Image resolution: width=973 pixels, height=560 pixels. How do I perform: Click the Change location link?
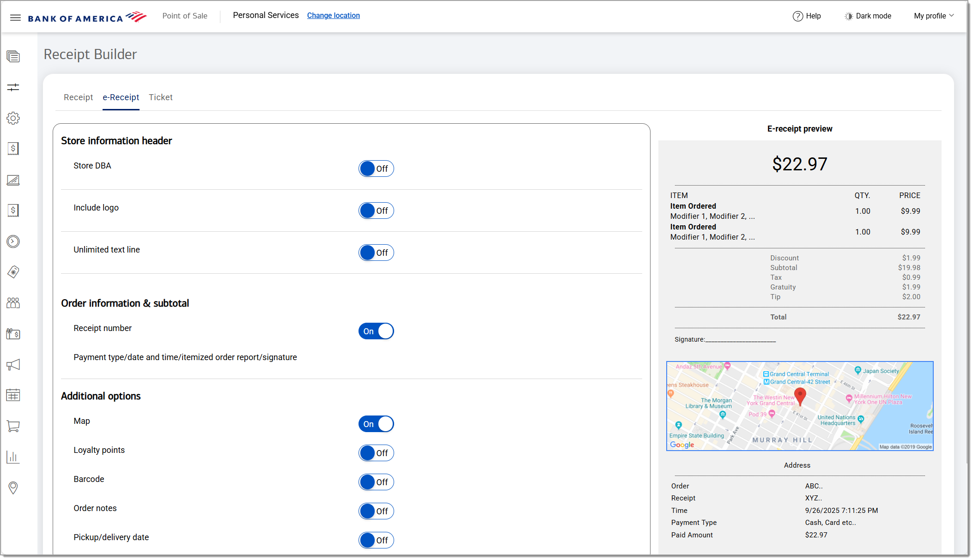click(333, 16)
